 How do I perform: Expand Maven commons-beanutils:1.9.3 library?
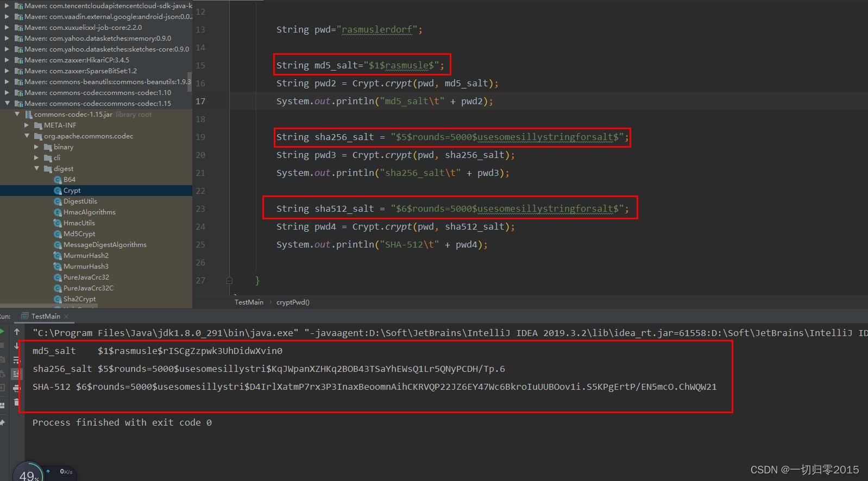pos(7,82)
